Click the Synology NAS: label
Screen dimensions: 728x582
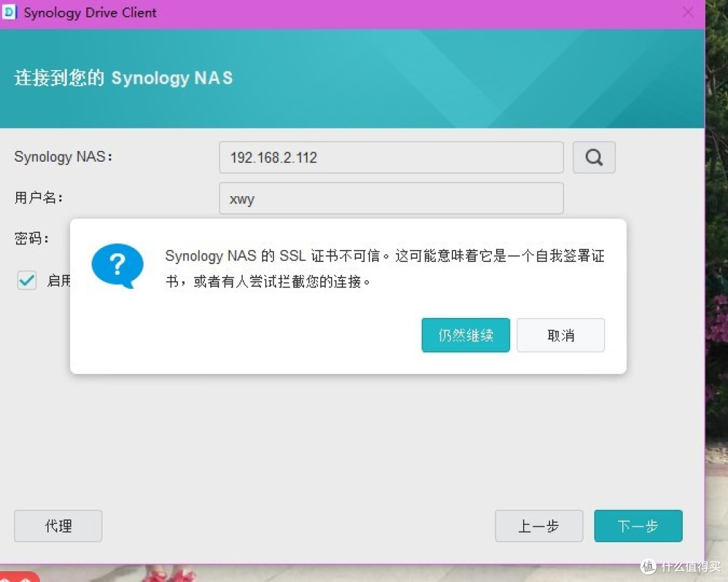coord(63,156)
